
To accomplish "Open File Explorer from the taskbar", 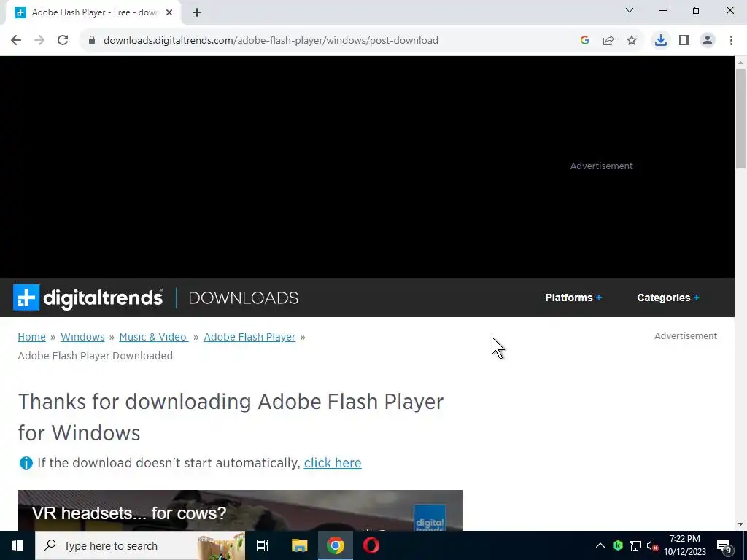I will [x=299, y=545].
